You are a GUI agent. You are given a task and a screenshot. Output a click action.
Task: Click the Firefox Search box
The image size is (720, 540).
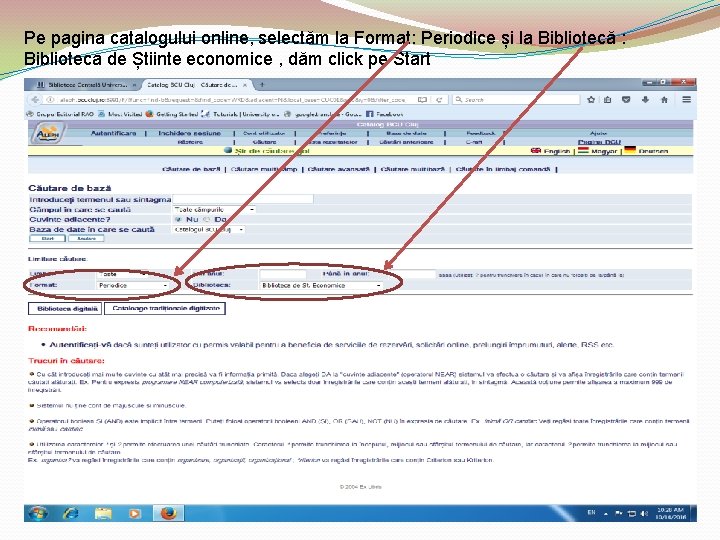[x=516, y=100]
